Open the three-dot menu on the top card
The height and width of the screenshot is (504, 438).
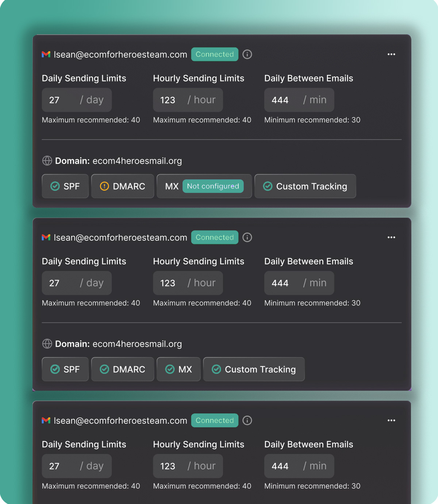point(391,54)
